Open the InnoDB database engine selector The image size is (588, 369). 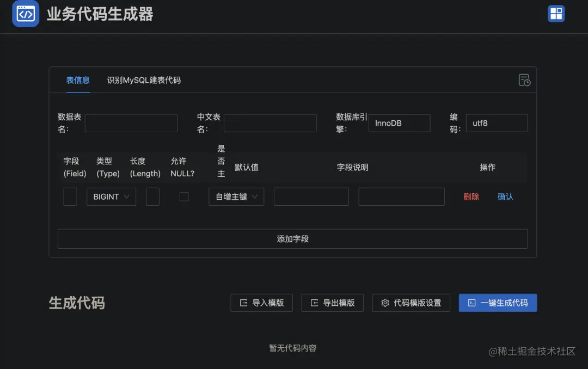coord(399,123)
